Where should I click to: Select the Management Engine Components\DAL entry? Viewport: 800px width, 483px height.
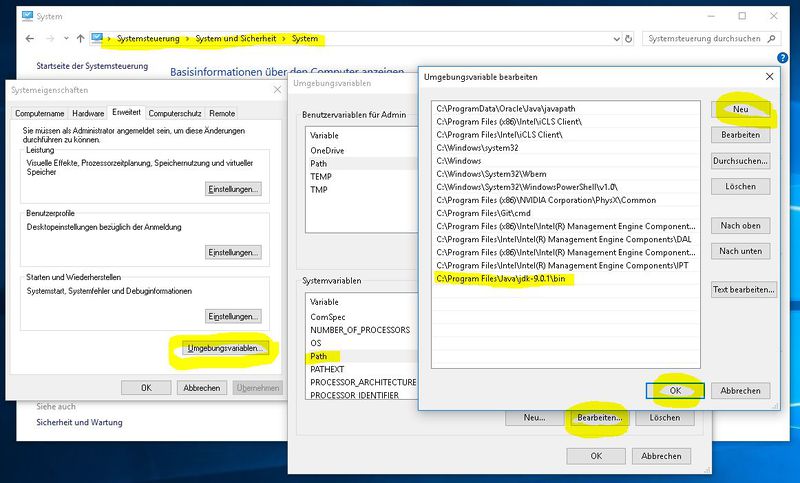[565, 239]
